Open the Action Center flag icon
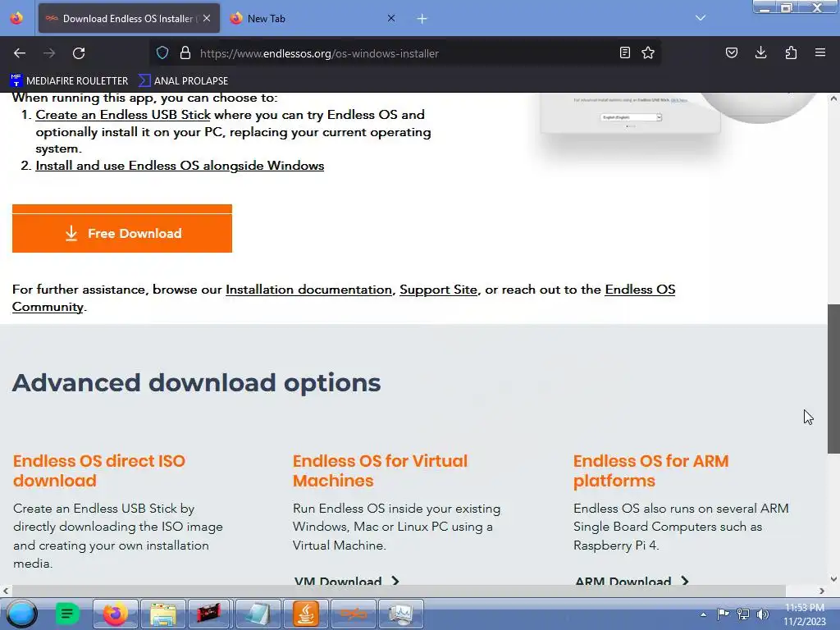 coord(723,614)
